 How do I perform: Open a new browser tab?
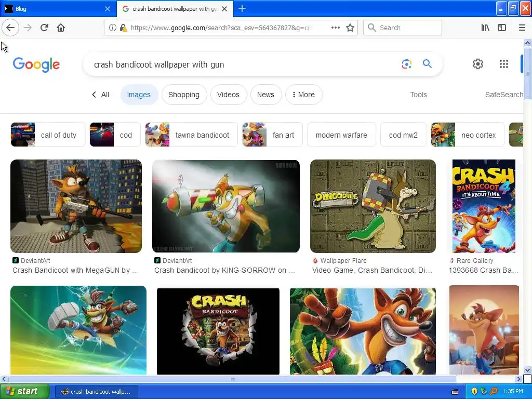(242, 8)
